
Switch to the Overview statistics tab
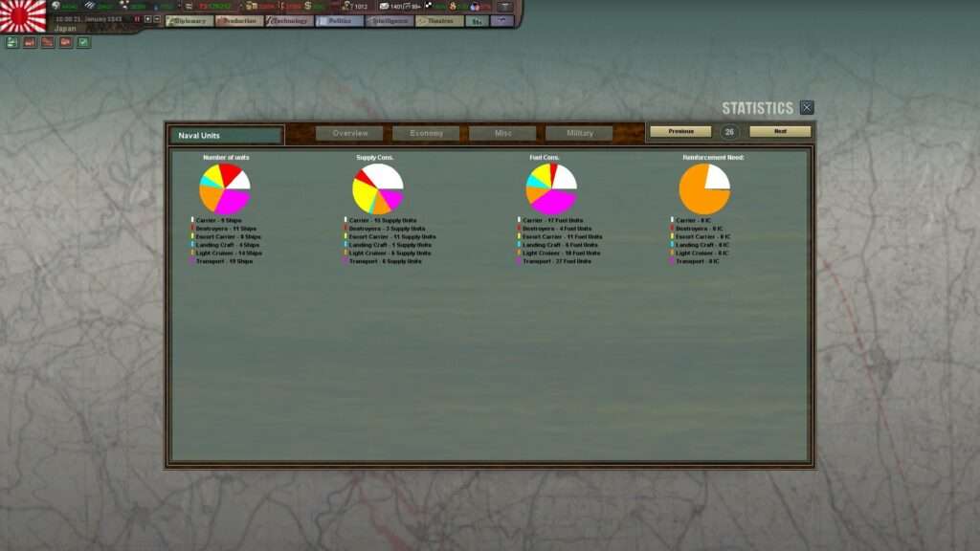(x=350, y=133)
